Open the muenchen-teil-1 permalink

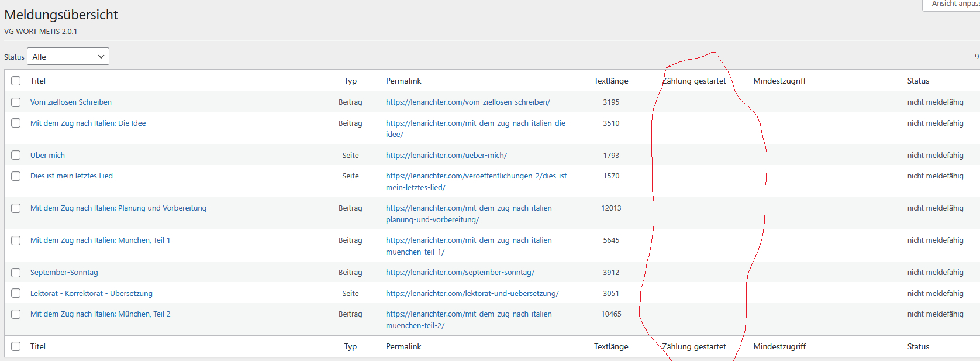click(x=470, y=240)
